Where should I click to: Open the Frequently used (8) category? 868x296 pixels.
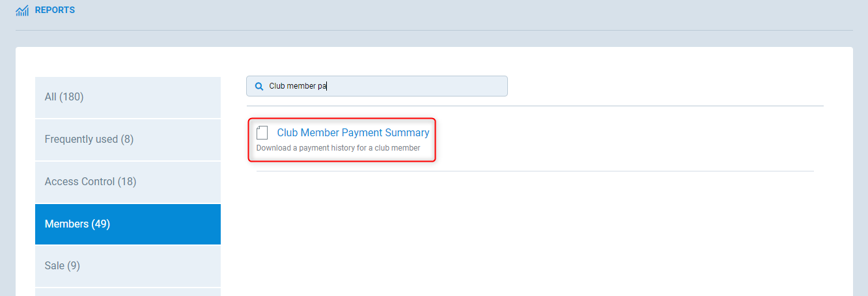(128, 140)
